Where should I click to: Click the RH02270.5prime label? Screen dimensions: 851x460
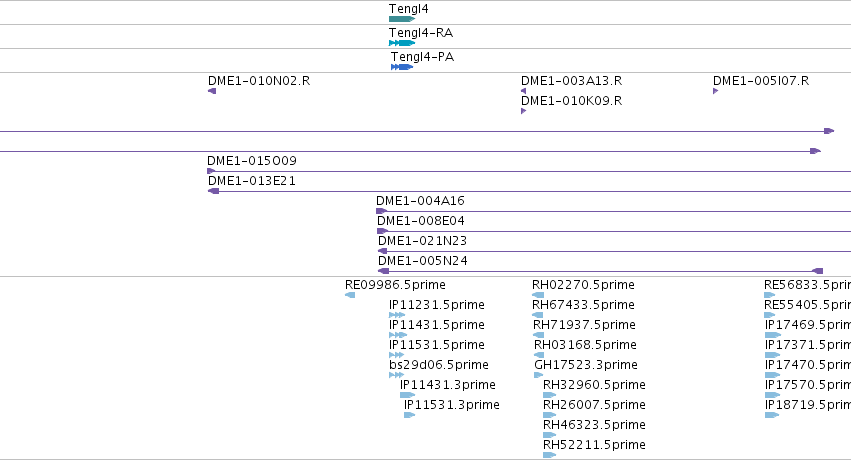583,285
